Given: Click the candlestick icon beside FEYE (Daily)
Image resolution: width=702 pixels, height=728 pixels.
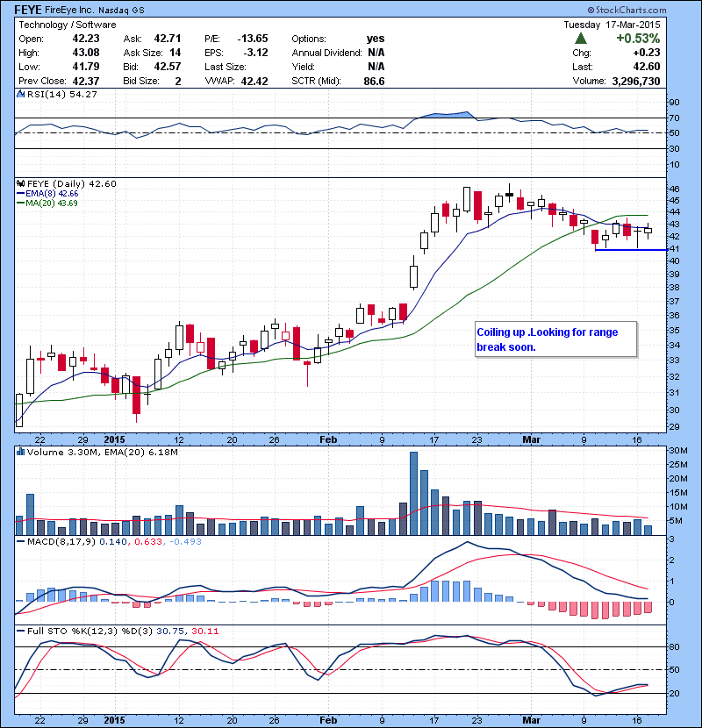Looking at the screenshot, I should [x=20, y=183].
